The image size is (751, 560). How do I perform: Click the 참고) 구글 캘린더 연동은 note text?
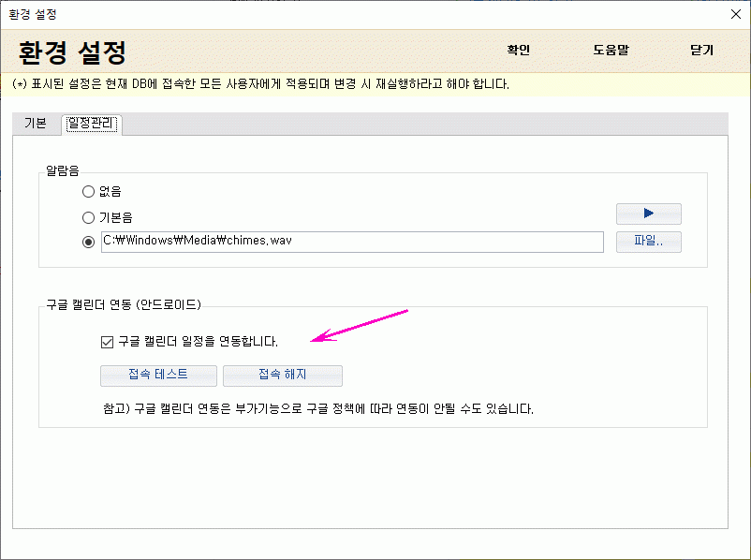click(318, 408)
